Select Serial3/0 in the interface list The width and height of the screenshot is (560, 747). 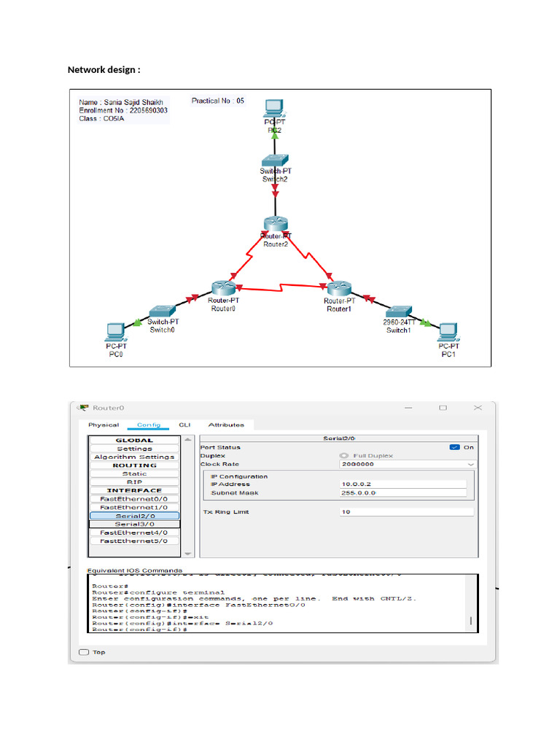tap(134, 524)
